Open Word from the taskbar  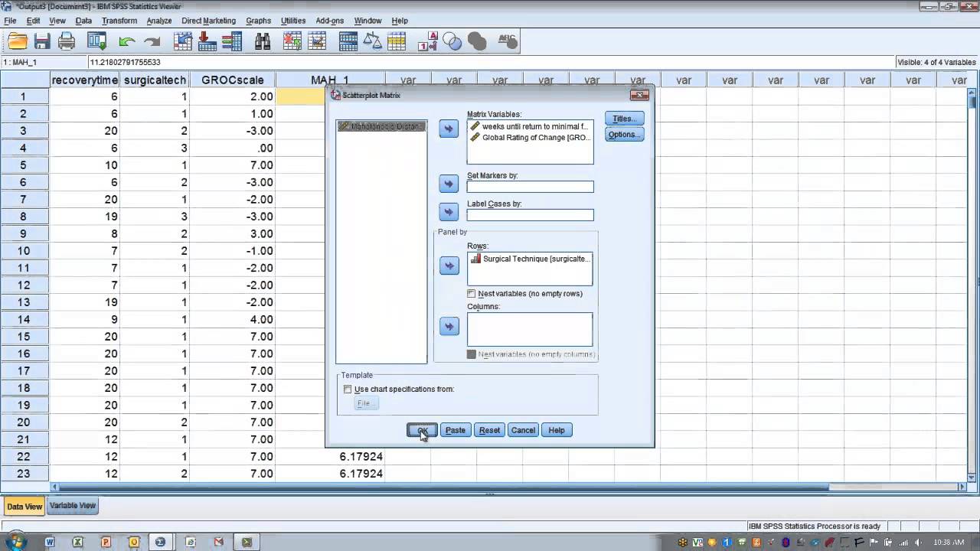[x=50, y=542]
